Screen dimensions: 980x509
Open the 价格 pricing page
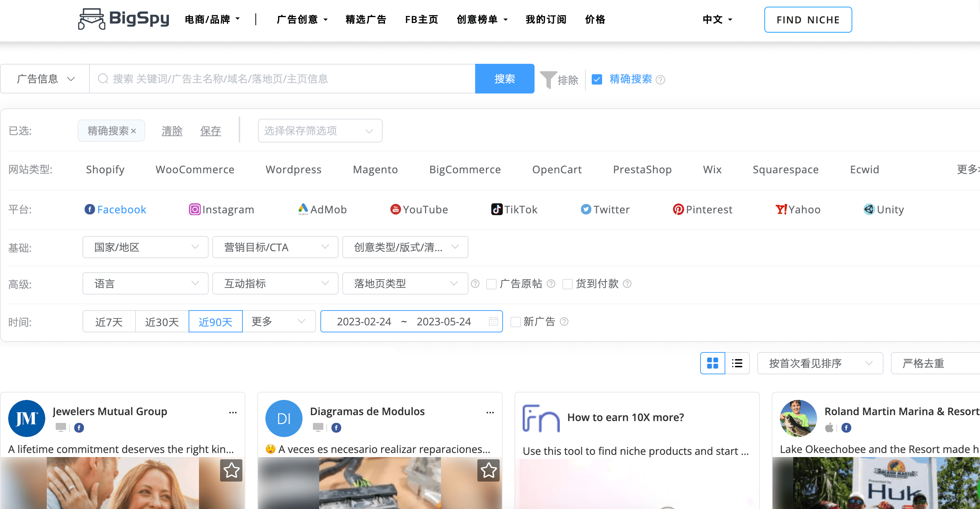pyautogui.click(x=595, y=19)
